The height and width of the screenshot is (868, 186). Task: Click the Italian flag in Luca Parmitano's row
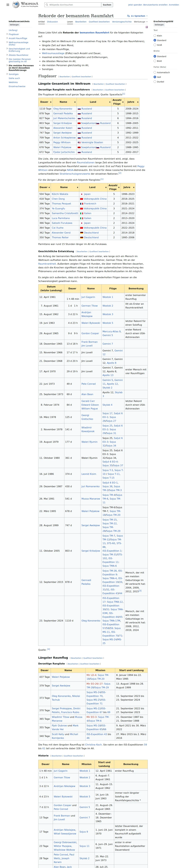[x=81, y=218]
